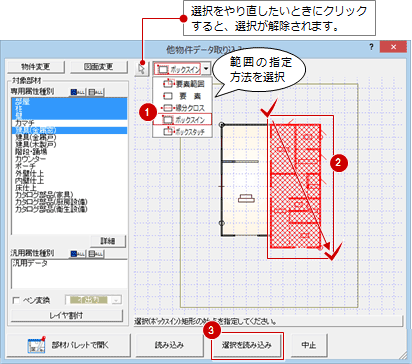This screenshot has width=412, height=364.
Task: Enable the ペン変換 checkbox
Action: click(x=16, y=300)
